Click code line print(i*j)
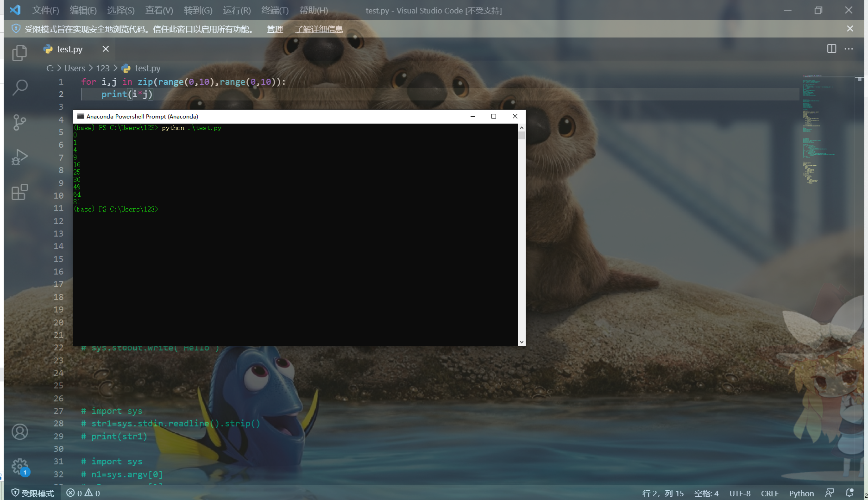868x500 pixels. [x=127, y=94]
